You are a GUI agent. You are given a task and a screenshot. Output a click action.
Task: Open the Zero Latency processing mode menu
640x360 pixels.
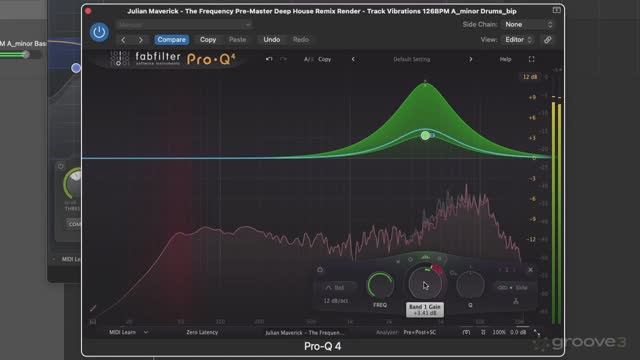click(202, 332)
